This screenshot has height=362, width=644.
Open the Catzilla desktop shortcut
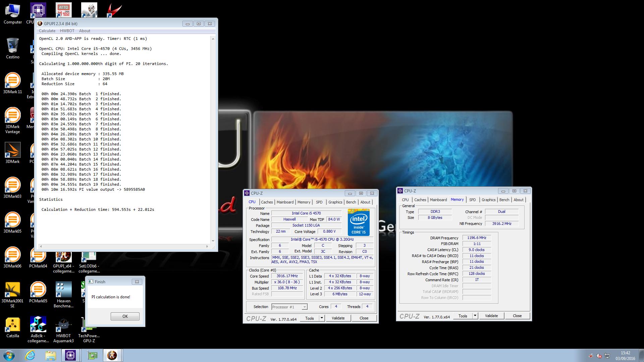coord(13,327)
